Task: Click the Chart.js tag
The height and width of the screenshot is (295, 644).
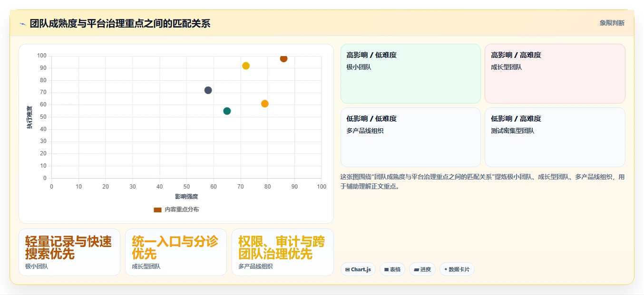Action: [358, 269]
